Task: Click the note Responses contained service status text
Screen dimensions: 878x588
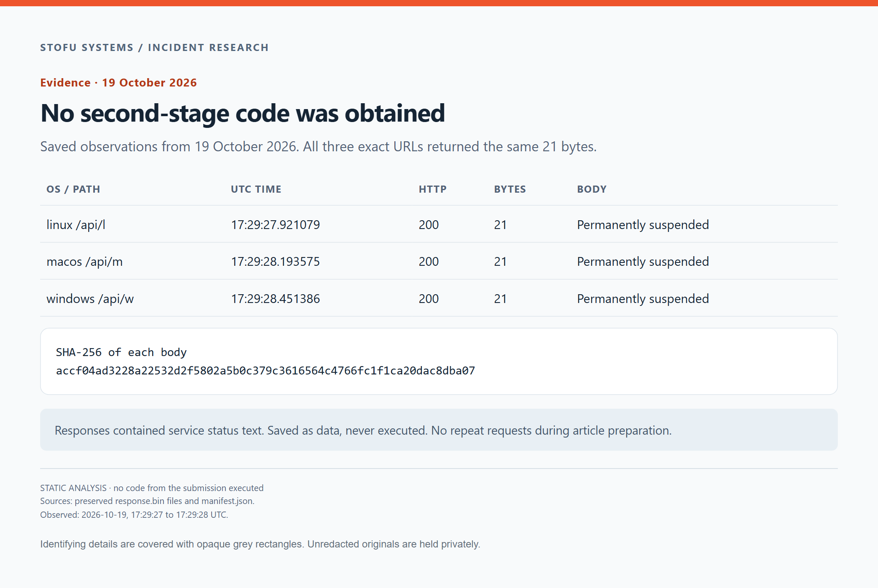Action: 363,430
